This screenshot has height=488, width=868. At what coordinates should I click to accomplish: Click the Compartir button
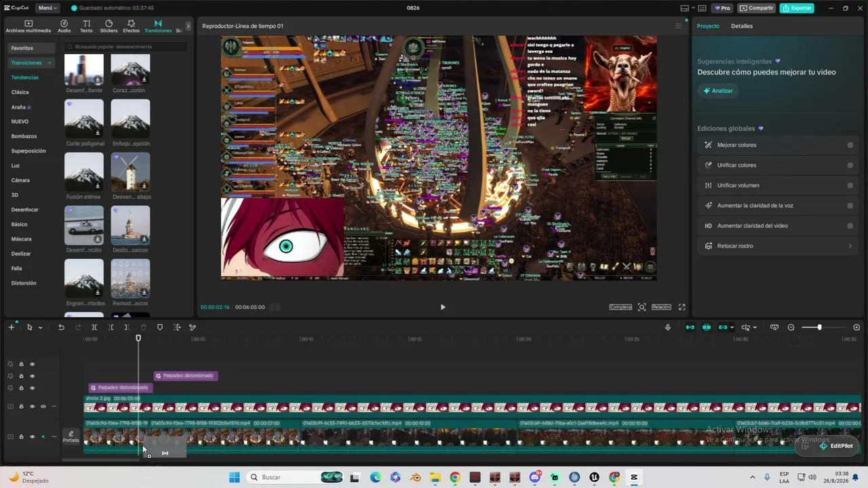coord(757,8)
